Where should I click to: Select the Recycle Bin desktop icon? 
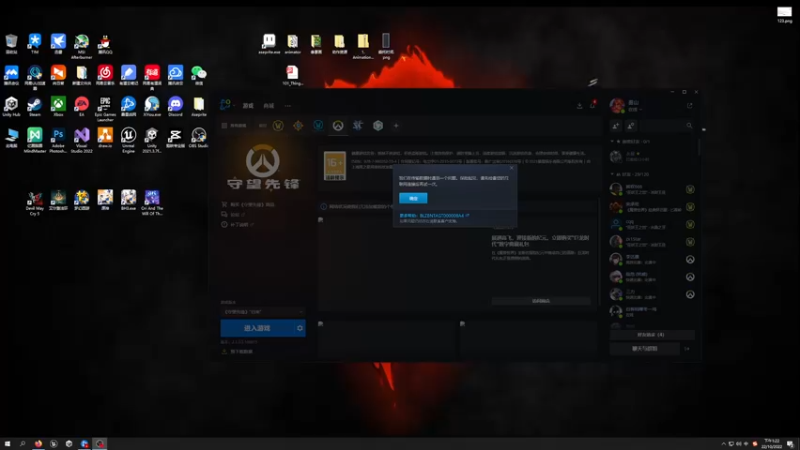11,43
